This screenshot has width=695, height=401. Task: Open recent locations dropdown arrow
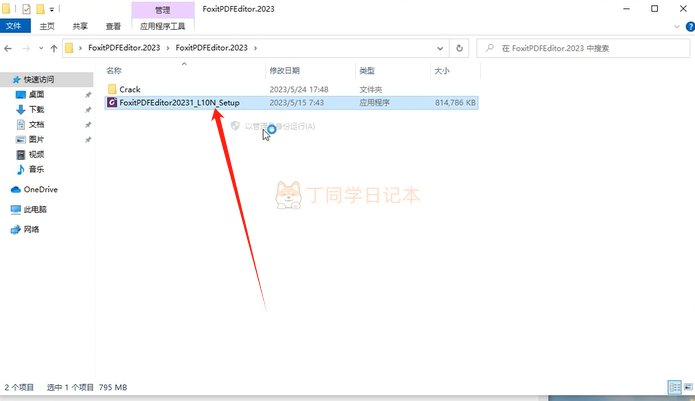[41, 48]
